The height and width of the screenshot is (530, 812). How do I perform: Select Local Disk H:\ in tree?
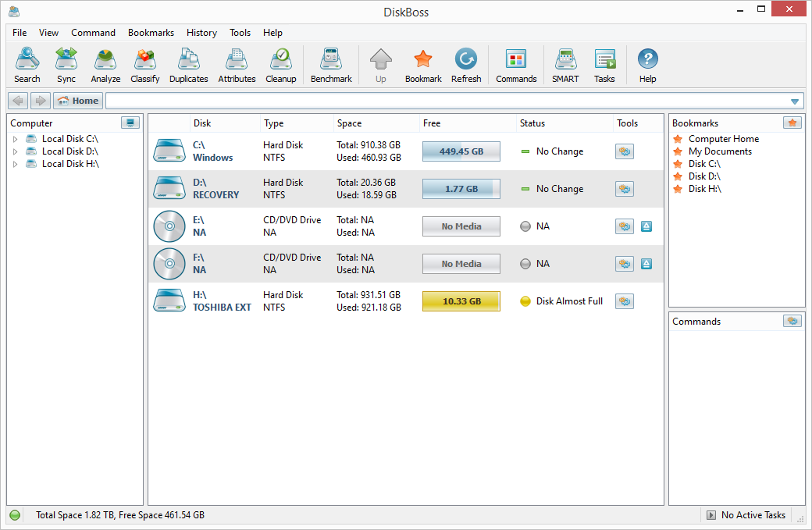70,164
